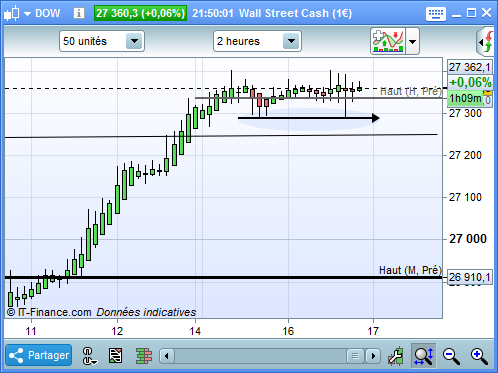Close the DOW chart window
Image resolution: width=498 pixels, height=373 pixels.
(x=486, y=13)
